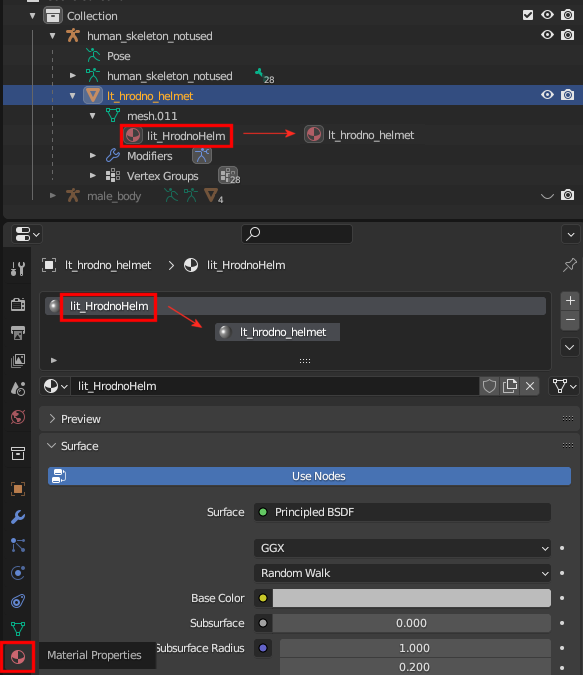Viewport: 583px width, 675px height.
Task: Duplicate material with the new material icon
Action: click(x=510, y=386)
